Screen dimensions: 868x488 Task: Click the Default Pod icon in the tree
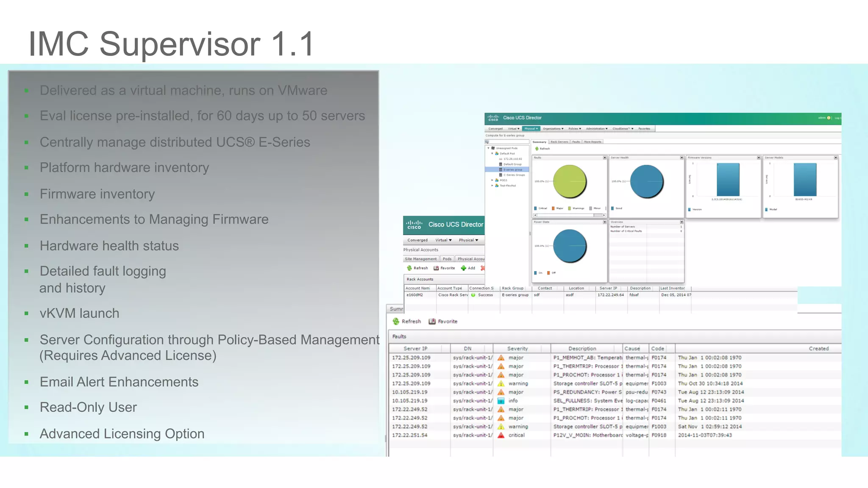point(497,153)
